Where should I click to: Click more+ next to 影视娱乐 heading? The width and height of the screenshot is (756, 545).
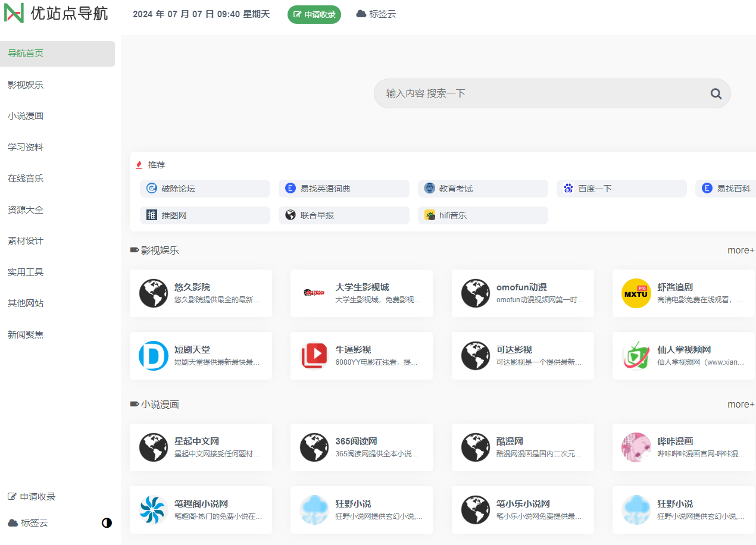[x=741, y=250]
